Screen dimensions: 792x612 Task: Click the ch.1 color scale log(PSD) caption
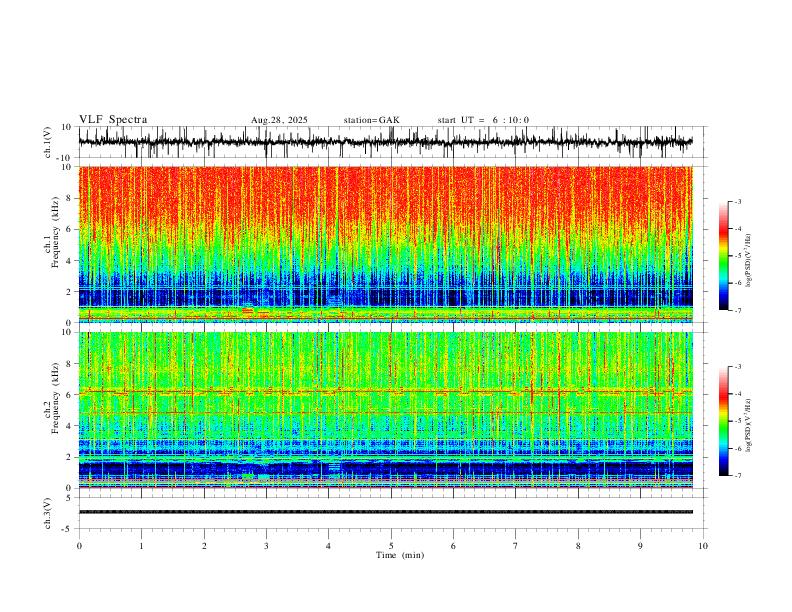point(748,261)
